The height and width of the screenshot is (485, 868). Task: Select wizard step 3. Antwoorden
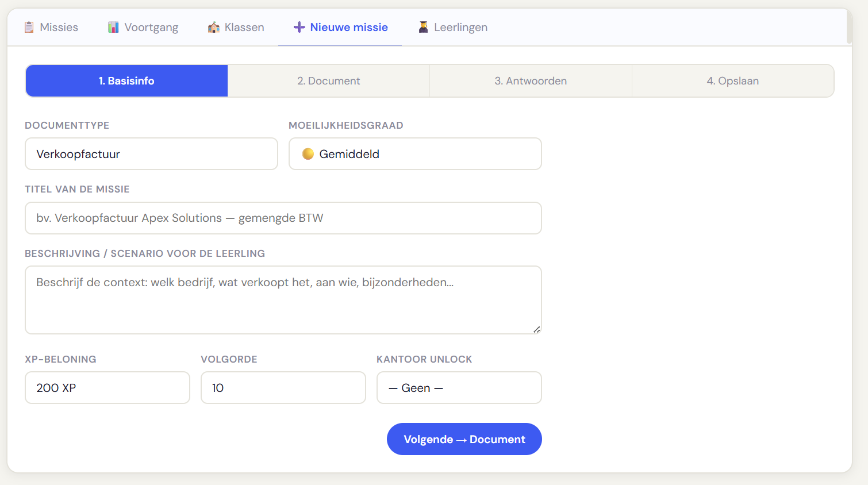pyautogui.click(x=531, y=80)
